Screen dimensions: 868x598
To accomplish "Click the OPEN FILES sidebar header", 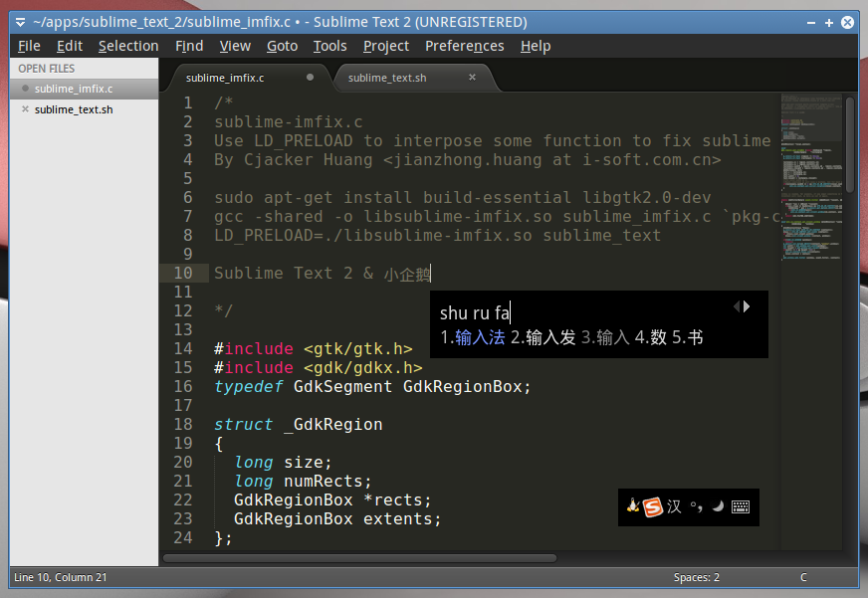I will 47,69.
